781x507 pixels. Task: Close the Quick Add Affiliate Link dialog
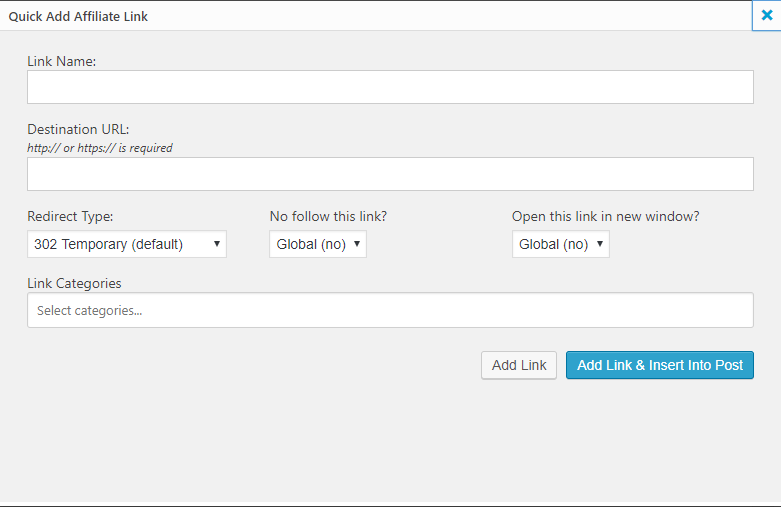(x=766, y=16)
